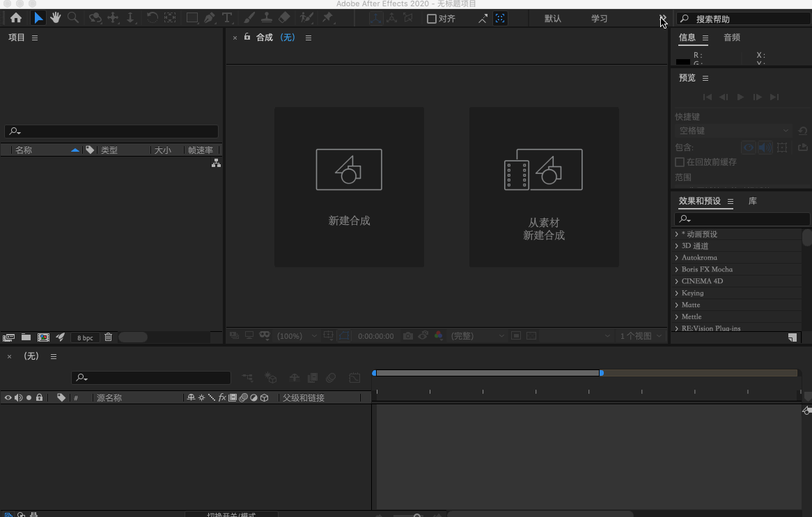The image size is (812, 517).
Task: Click the new composition icon in Project footer
Action: 43,337
